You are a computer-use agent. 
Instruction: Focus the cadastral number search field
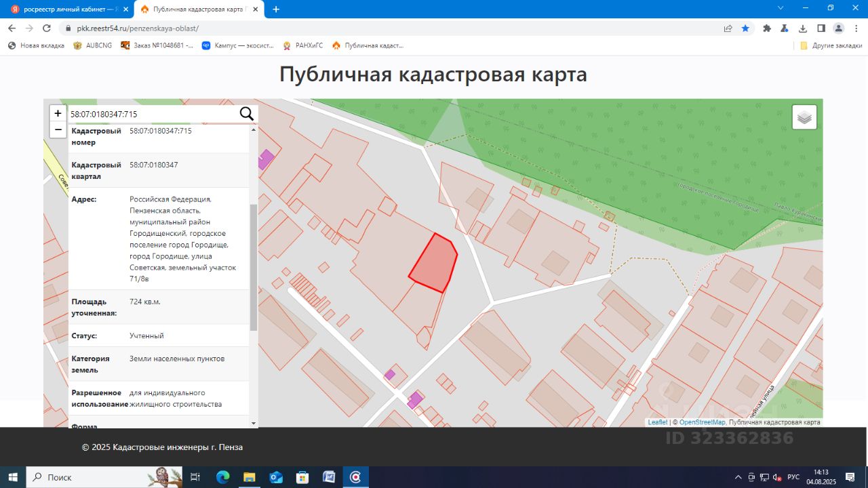[x=153, y=114]
